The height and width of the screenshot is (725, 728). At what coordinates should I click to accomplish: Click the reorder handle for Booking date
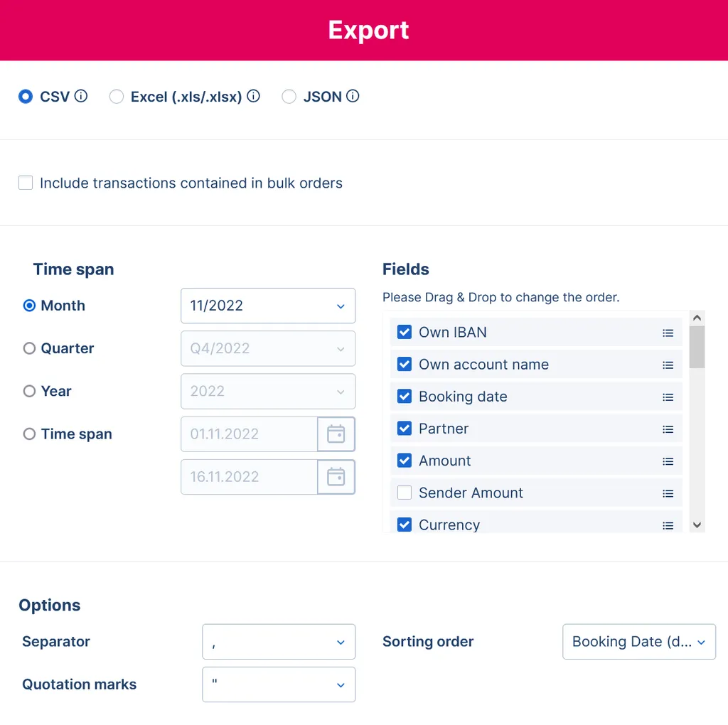668,397
